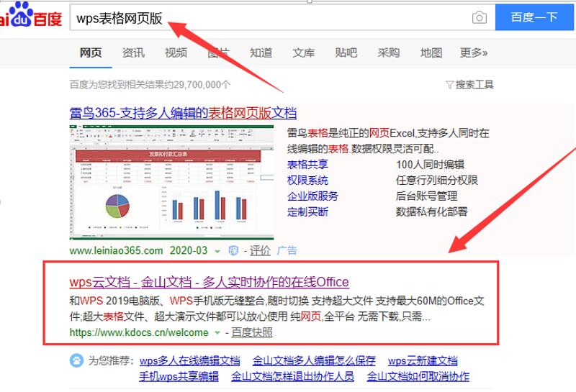Viewport: 576px width, 392px height.
Task: Click the Baidu logo
Action: point(31,15)
